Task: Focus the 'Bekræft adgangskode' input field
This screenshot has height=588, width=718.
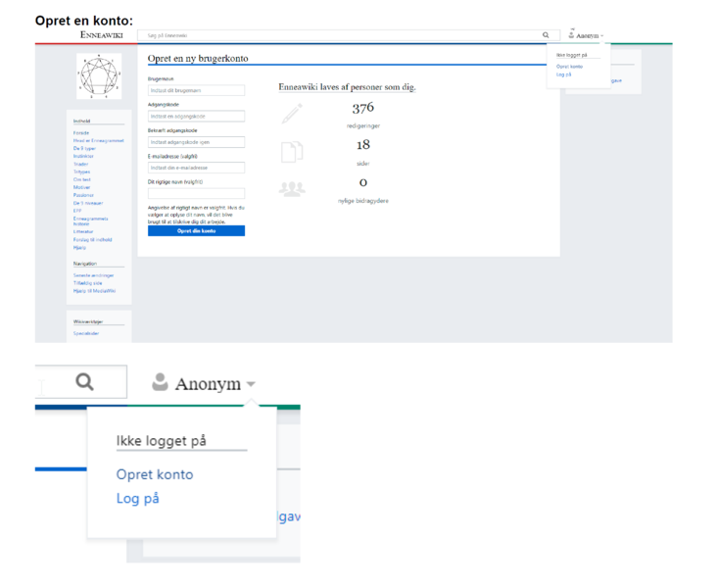Action: (x=196, y=142)
